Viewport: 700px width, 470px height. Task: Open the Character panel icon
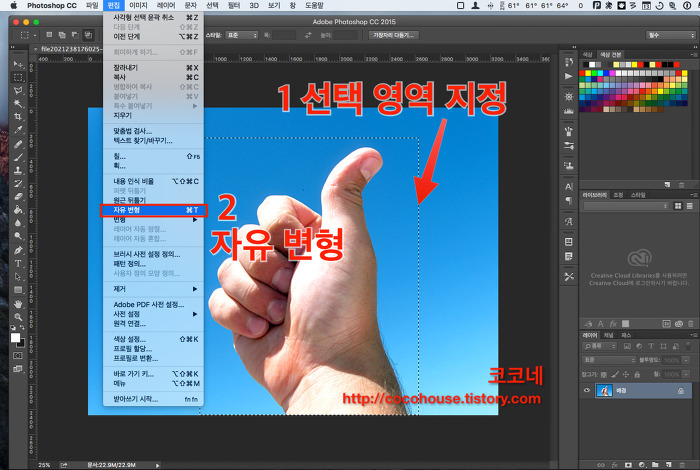tap(569, 187)
